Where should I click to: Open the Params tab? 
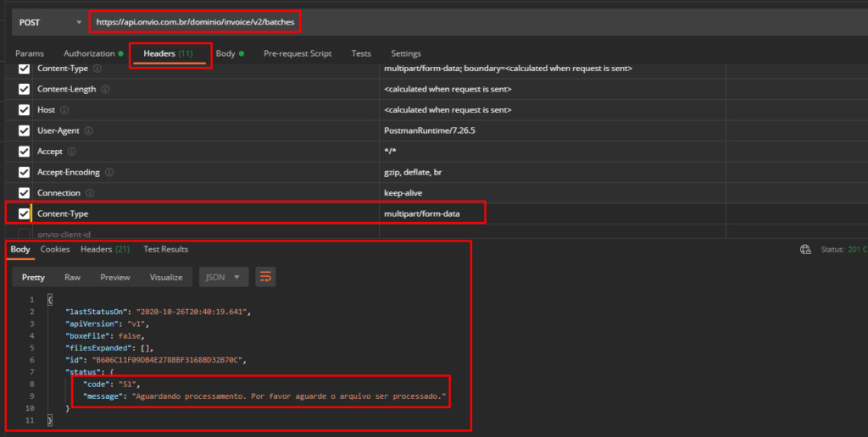click(30, 53)
